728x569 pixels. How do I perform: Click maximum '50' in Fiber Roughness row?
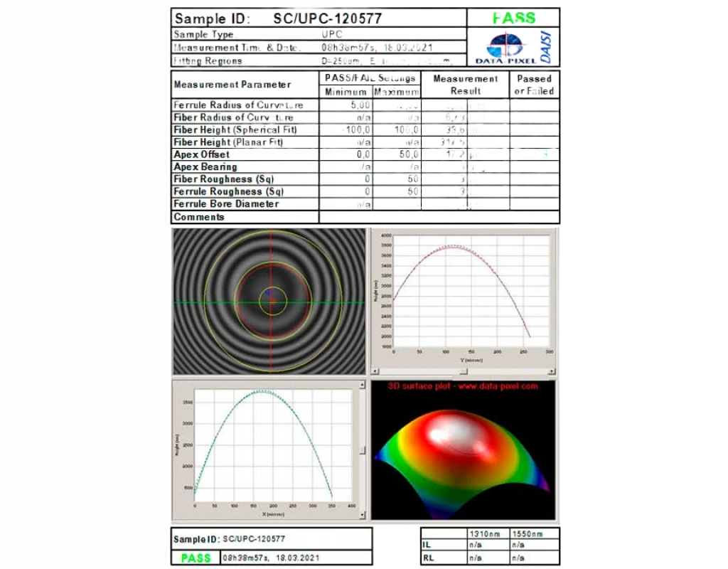pos(413,179)
